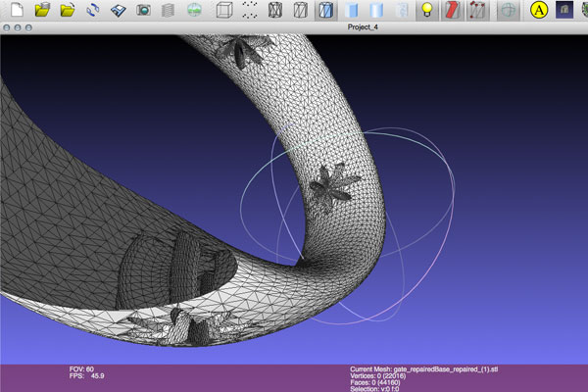Image resolution: width=588 pixels, height=392 pixels.
Task: Click the Vertices: 0 (22016) info line
Action: click(377, 376)
